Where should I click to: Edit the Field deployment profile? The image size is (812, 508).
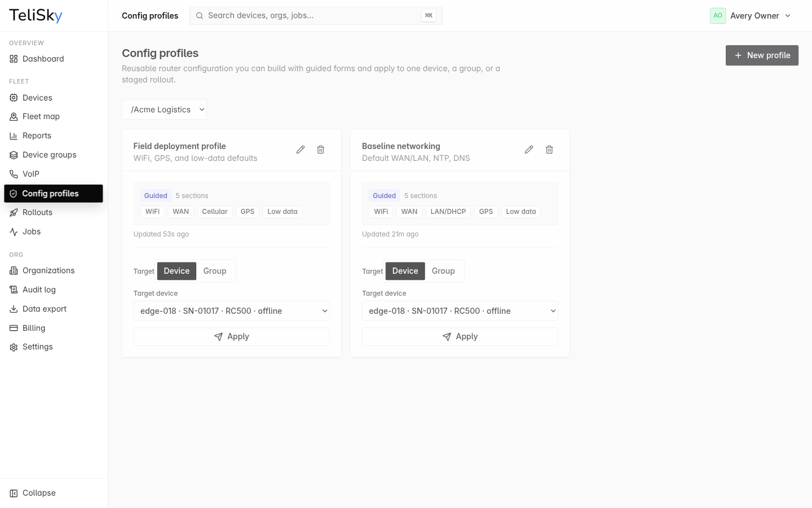coord(301,150)
